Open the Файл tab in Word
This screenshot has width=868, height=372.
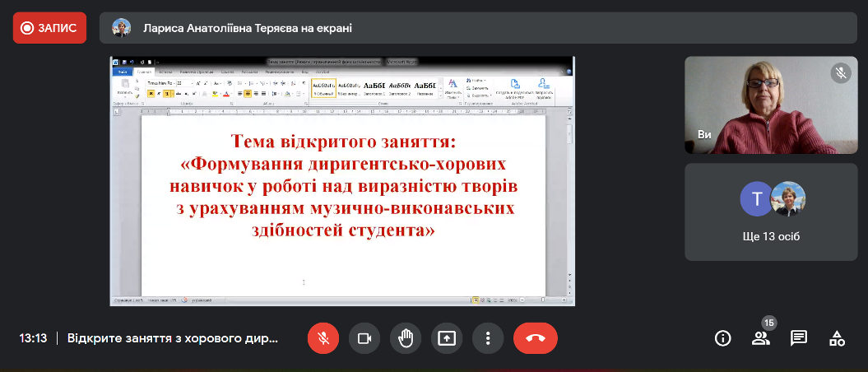click(122, 72)
